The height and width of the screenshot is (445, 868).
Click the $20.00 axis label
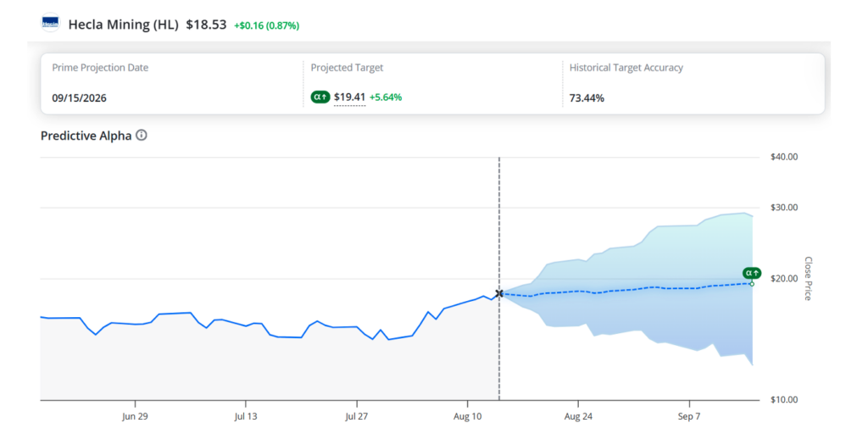[x=784, y=278]
